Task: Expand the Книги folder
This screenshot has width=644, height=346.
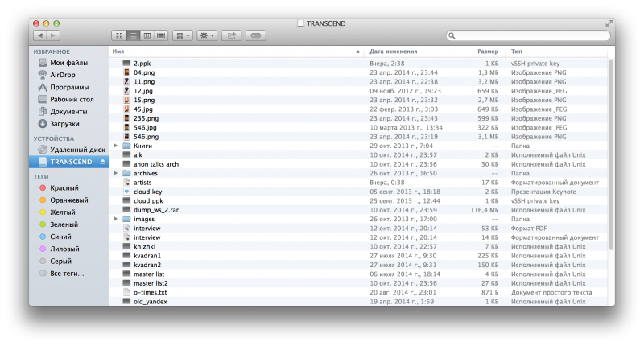Action: pyautogui.click(x=115, y=146)
